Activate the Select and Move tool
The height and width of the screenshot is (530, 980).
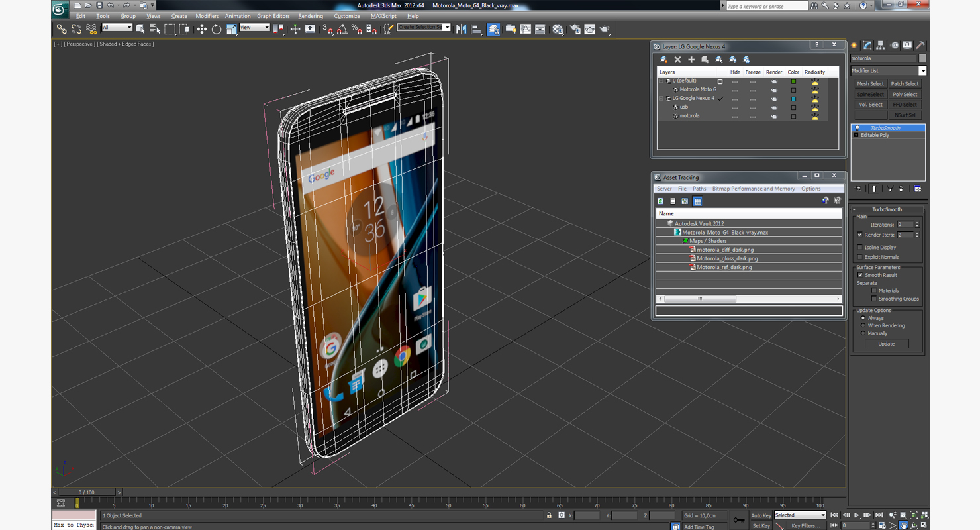click(x=201, y=29)
